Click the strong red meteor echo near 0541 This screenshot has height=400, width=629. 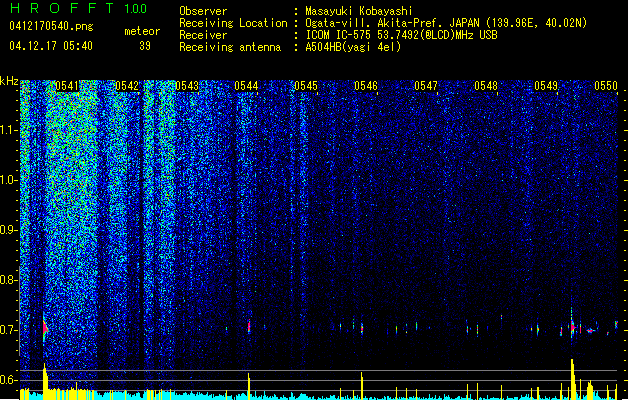[45, 328]
